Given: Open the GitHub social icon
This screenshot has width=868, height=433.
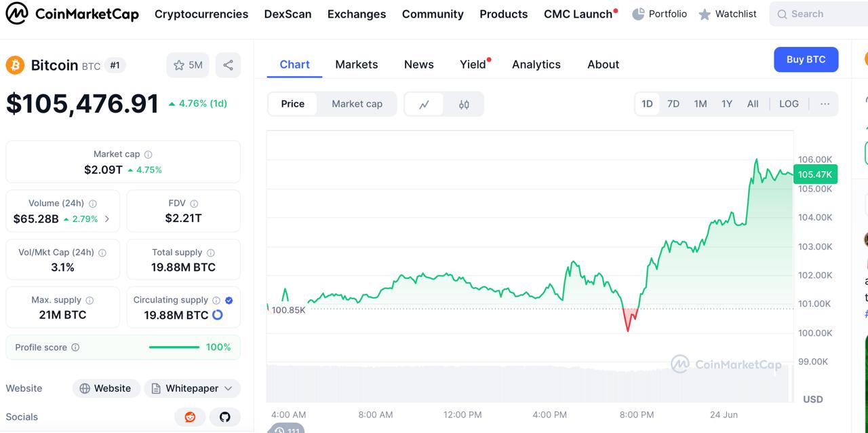Looking at the screenshot, I should tap(225, 417).
